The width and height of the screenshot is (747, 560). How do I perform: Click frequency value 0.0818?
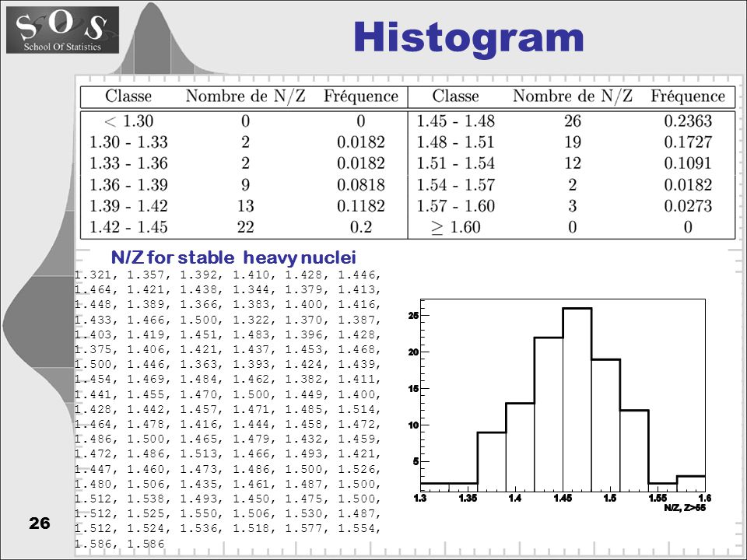[x=360, y=185]
